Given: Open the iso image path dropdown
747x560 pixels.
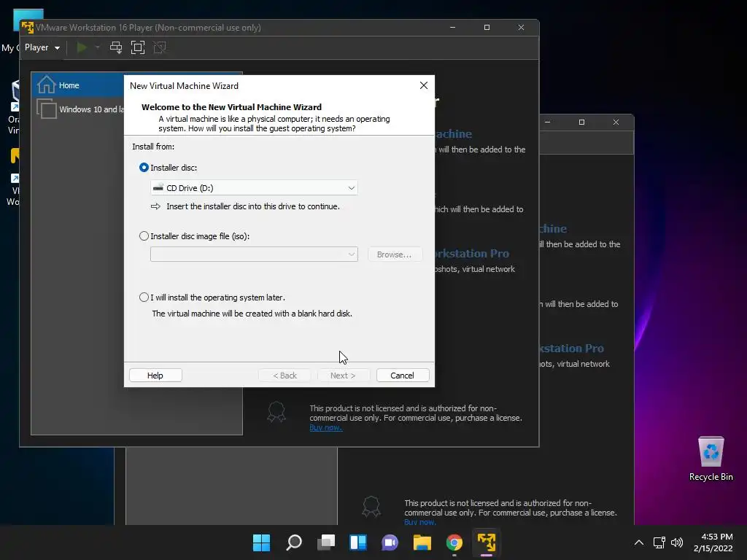Looking at the screenshot, I should [254, 254].
